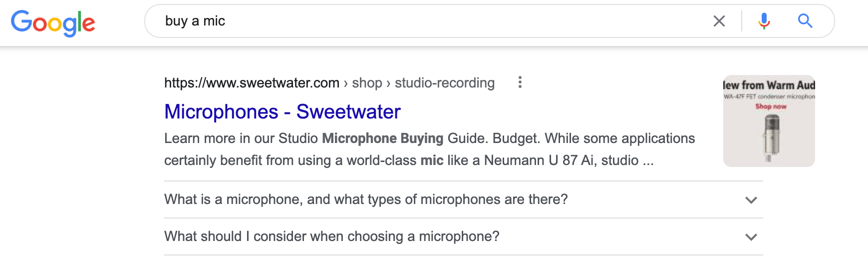Click the "New from Warm Aud" heading in the thumbnail
868x265 pixels.
(769, 85)
